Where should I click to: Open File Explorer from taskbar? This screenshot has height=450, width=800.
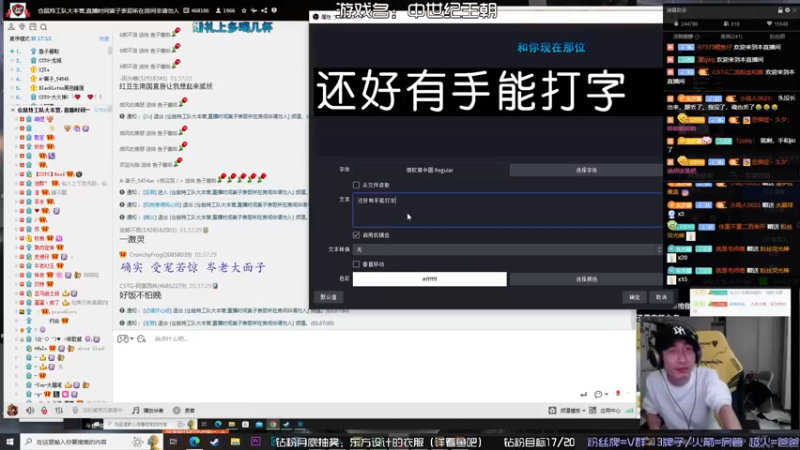pos(235,441)
